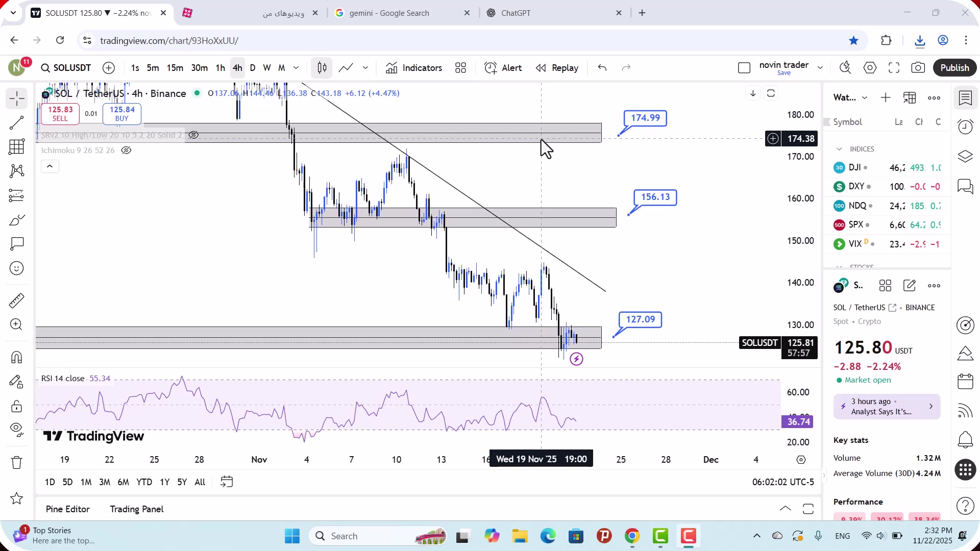The image size is (980, 551).
Task: Undo the last chart action
Action: click(x=602, y=68)
